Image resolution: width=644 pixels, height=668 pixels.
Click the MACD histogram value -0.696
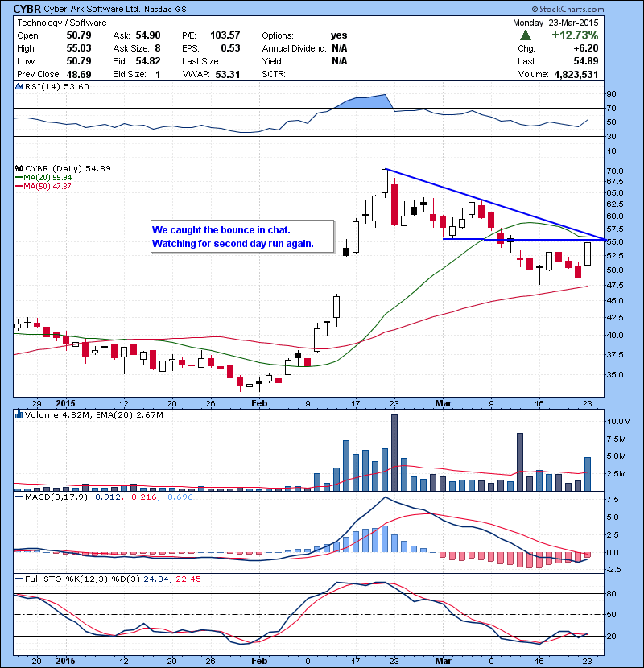click(x=177, y=497)
